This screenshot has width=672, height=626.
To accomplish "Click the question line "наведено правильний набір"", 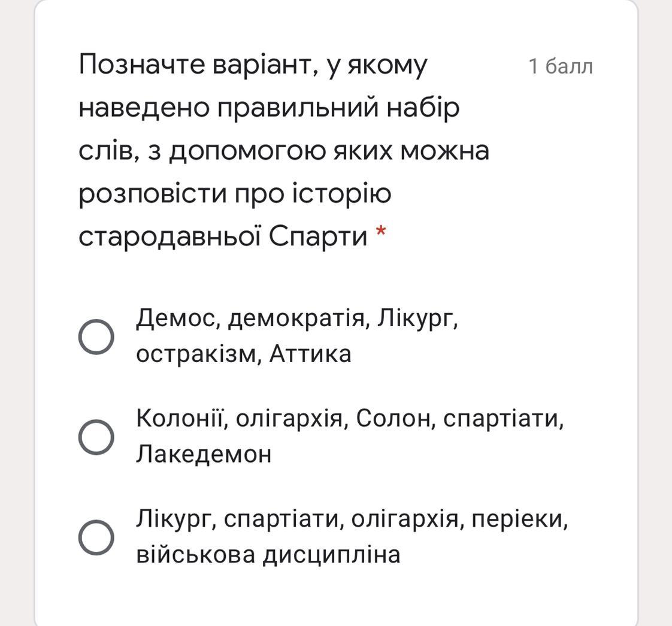I will pyautogui.click(x=269, y=108).
